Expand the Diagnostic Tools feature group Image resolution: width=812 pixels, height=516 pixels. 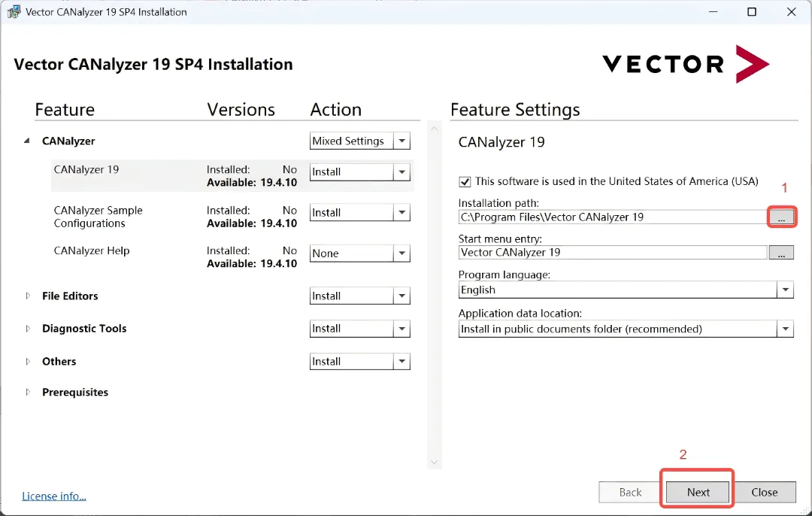point(28,329)
